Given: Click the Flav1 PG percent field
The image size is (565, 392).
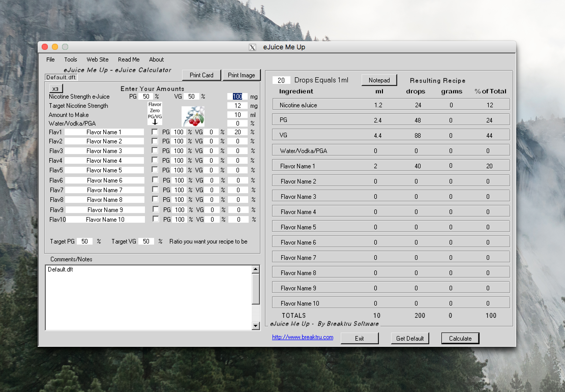Looking at the screenshot, I should point(179,132).
